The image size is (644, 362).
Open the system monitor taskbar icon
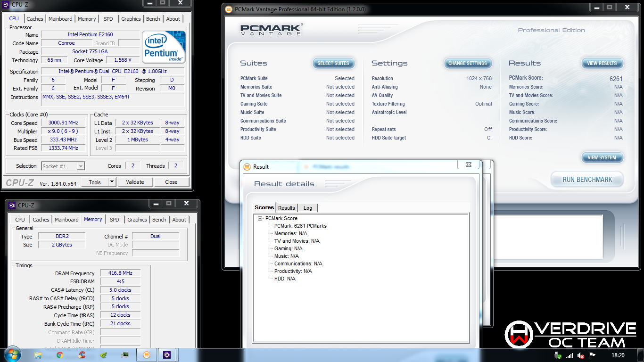tap(125, 355)
